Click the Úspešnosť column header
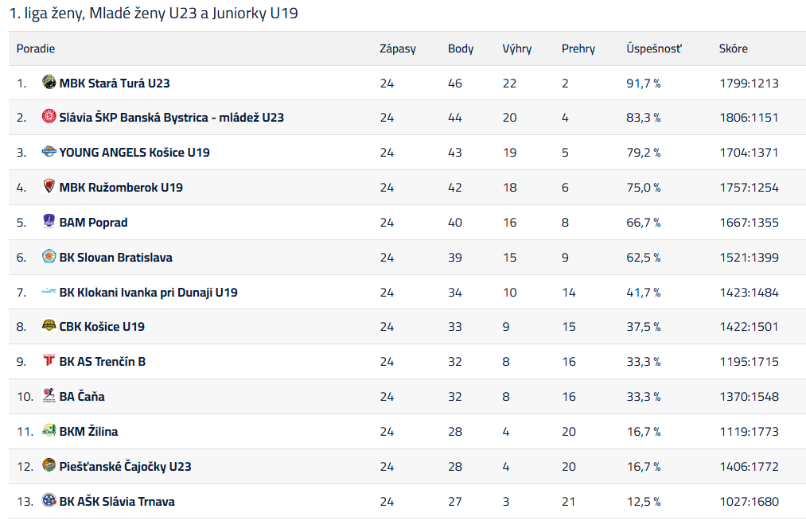Image resolution: width=806 pixels, height=532 pixels. [x=654, y=49]
